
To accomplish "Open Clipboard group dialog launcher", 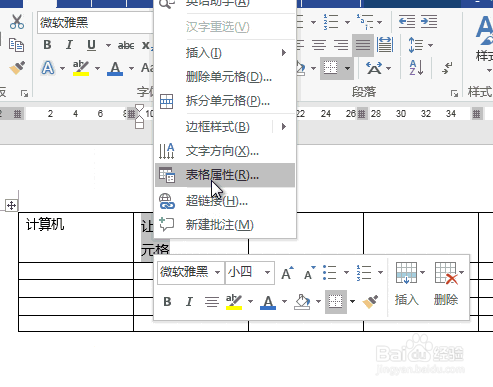I will 24,93.
